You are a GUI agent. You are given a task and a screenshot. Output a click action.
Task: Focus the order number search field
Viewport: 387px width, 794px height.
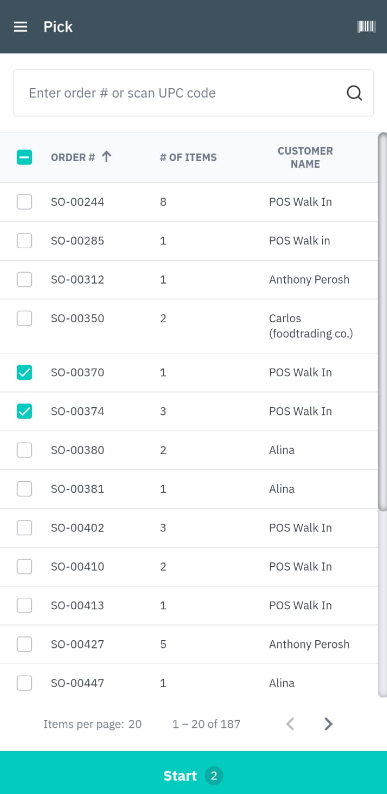194,93
